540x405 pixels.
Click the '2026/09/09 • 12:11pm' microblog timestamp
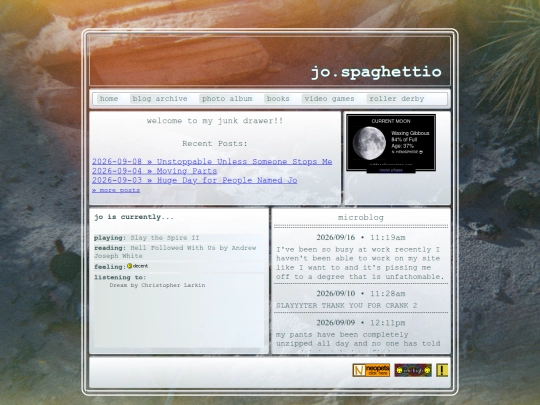point(361,323)
